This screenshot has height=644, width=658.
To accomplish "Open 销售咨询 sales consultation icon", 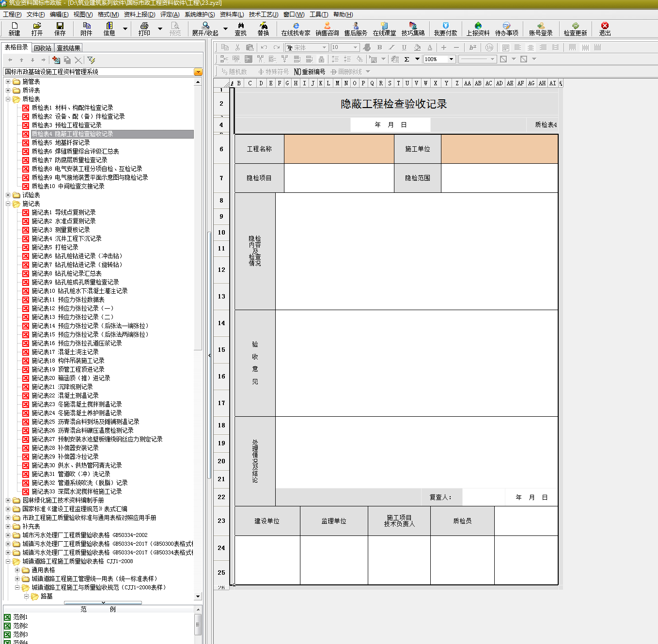I will coord(328,29).
